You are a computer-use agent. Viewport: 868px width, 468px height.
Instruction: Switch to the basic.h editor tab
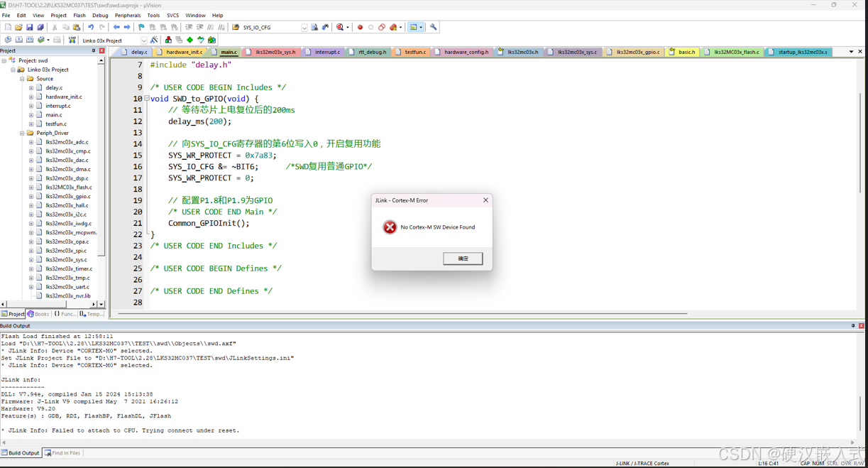coord(682,52)
